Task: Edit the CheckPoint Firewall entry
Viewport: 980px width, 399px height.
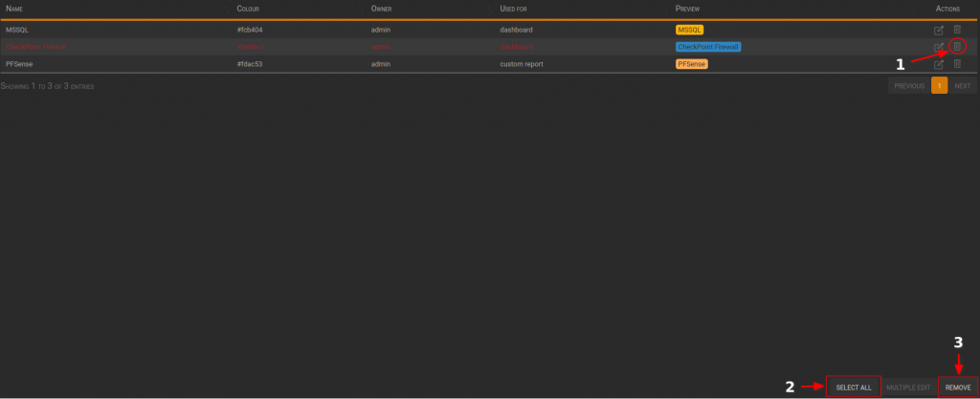Action: point(938,47)
